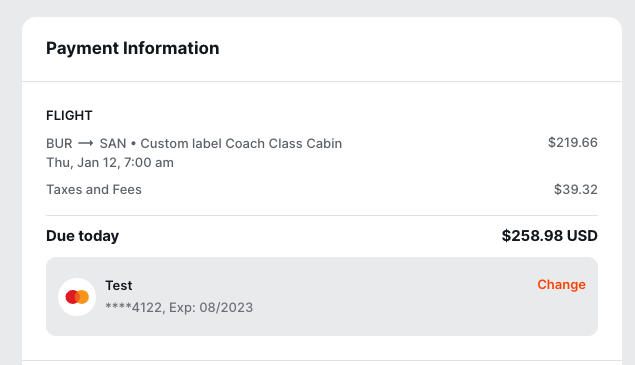Click the Change payment method link
Screen dimensions: 635x365
click(x=561, y=284)
